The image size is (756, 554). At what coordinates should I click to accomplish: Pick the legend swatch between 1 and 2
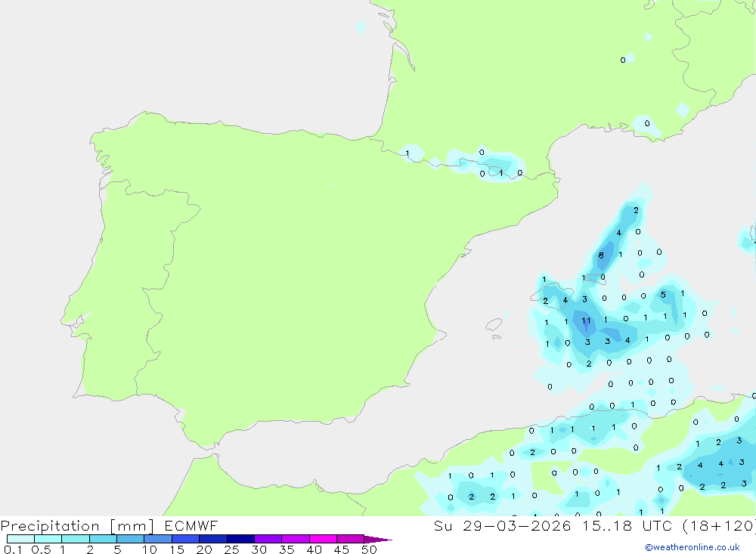[75, 539]
